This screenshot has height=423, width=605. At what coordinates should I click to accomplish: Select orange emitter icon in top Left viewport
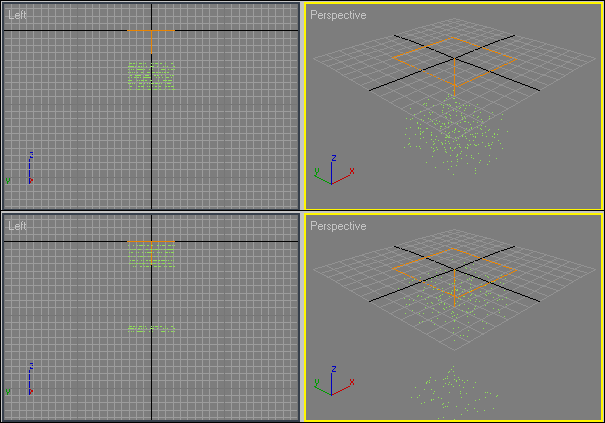(151, 30)
